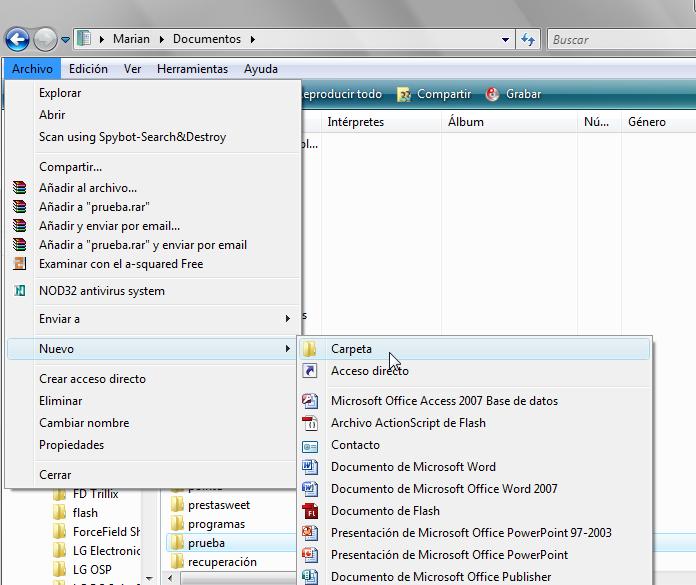Expand the Nuevo submenu arrow
696x585 pixels.
(288, 349)
